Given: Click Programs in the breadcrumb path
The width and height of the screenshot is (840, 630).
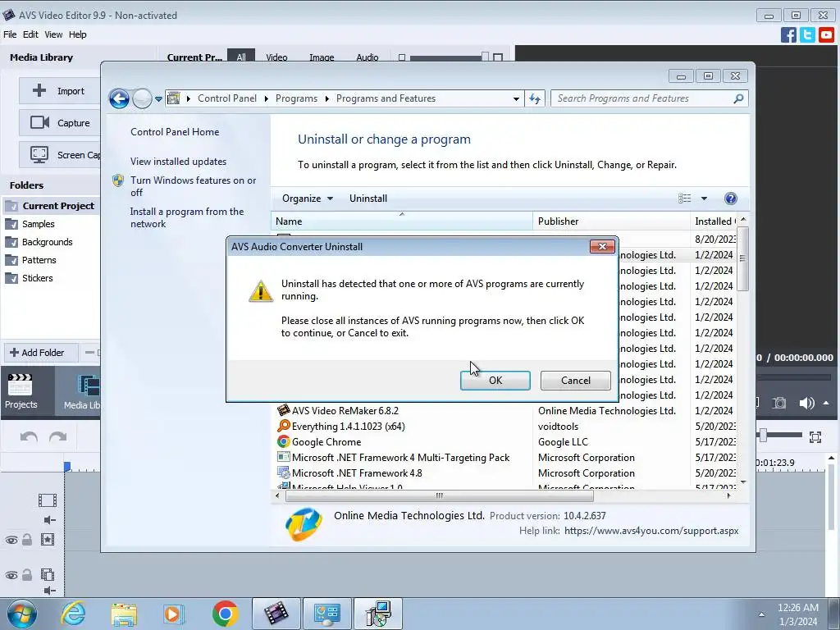Looking at the screenshot, I should point(296,98).
